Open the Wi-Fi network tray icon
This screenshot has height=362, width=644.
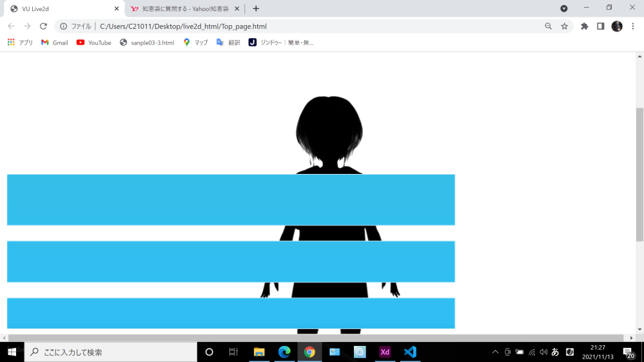point(532,352)
